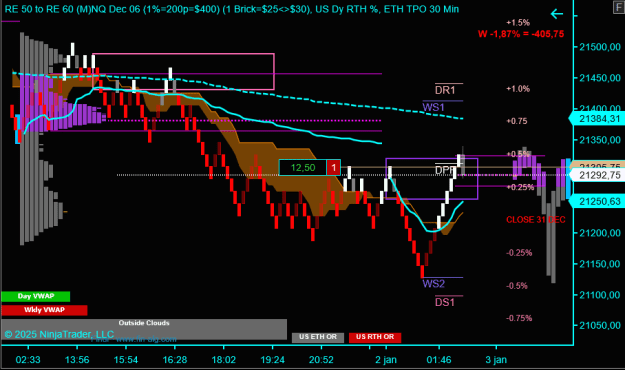Click the -0.5% level label

pos(517,286)
